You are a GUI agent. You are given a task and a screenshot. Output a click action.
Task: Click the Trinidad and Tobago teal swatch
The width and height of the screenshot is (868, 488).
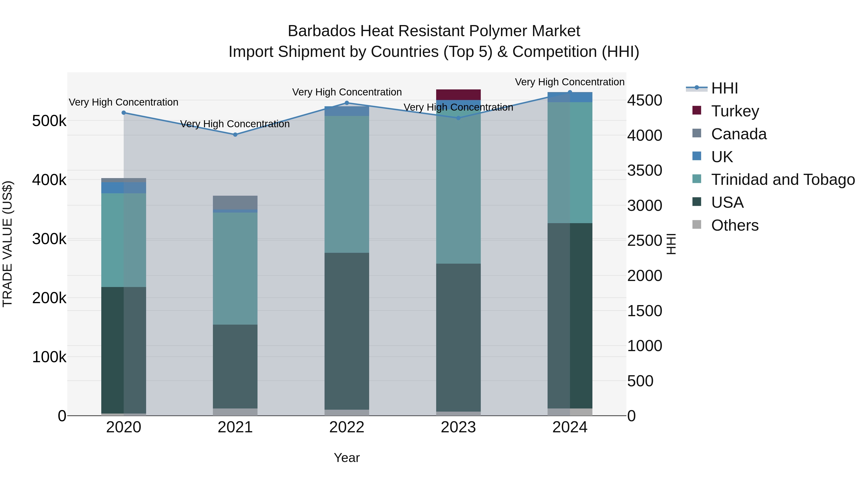[697, 179]
